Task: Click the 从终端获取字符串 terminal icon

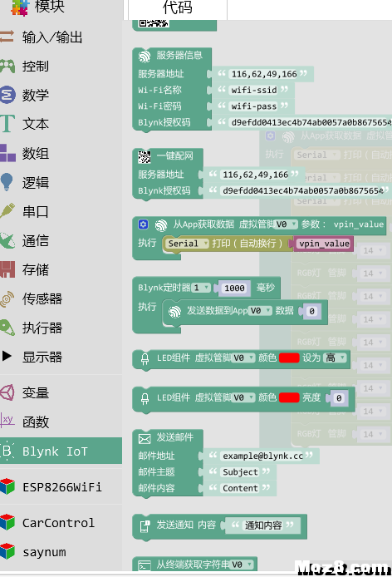Action: pyautogui.click(x=145, y=565)
